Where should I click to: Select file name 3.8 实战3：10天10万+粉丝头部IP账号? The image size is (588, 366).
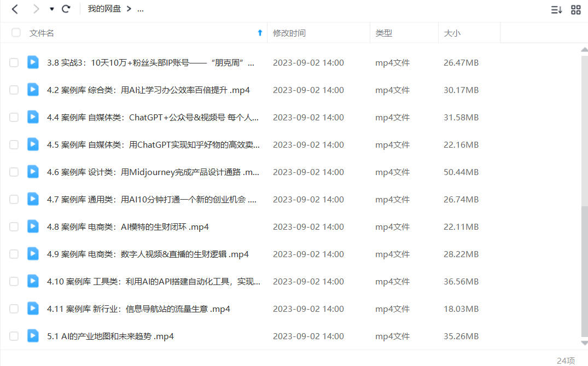[x=151, y=62]
